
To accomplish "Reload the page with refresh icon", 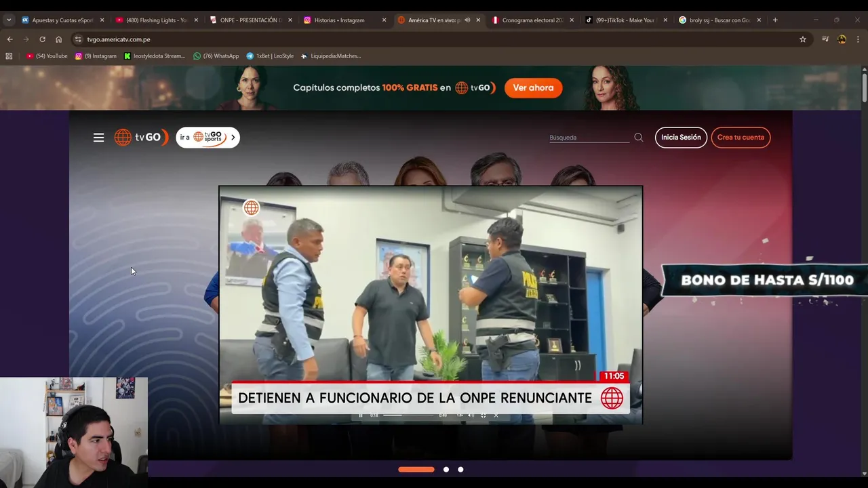I will coord(42,39).
